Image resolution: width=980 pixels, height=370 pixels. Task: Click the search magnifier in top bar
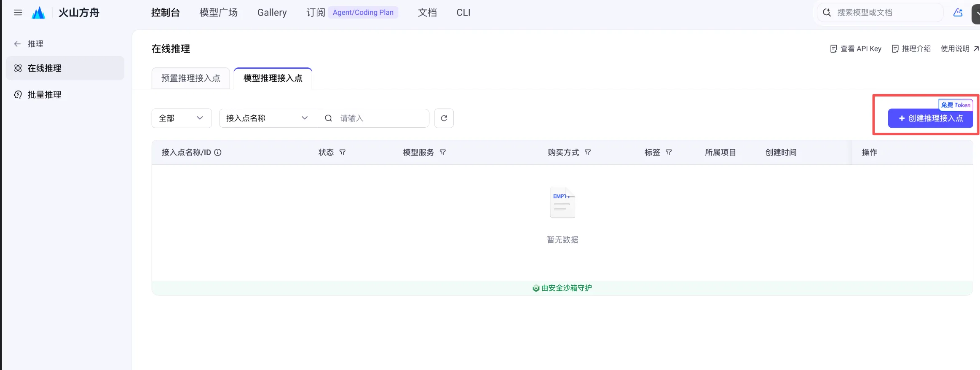point(827,13)
